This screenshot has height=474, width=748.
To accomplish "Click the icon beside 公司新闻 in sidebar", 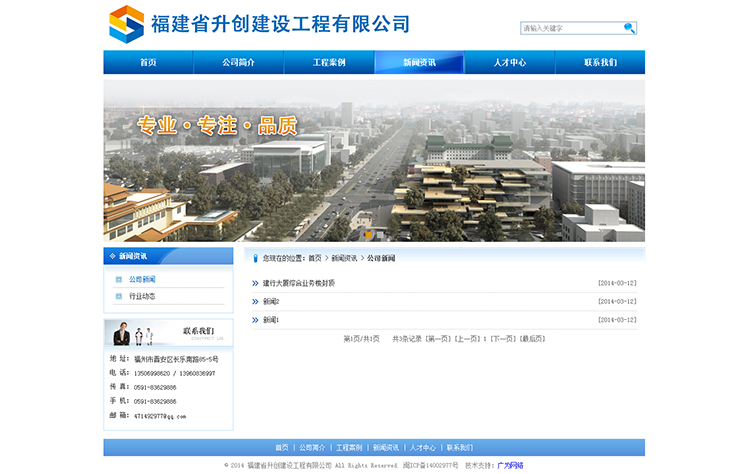I will [x=119, y=279].
